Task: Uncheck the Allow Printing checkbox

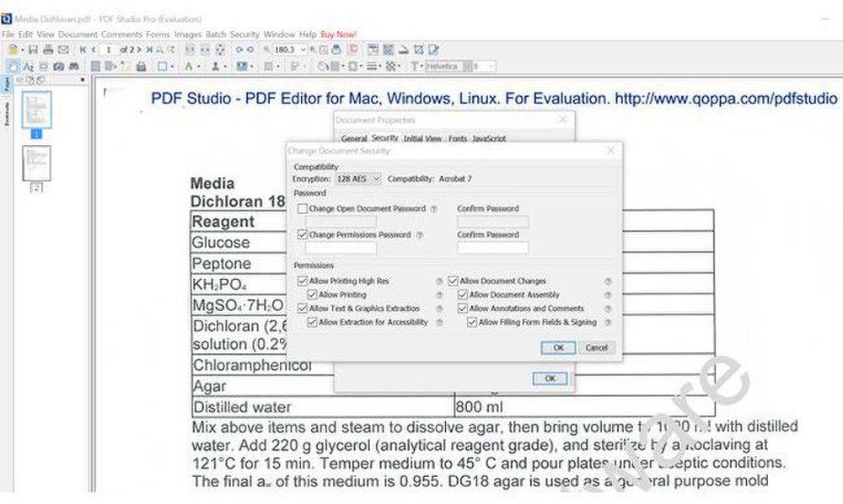Action: [313, 295]
